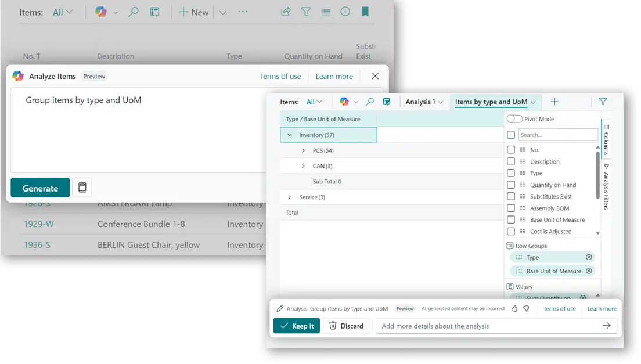Open more options ellipsis in background toolbar
The width and height of the screenshot is (641, 364).
(x=243, y=12)
